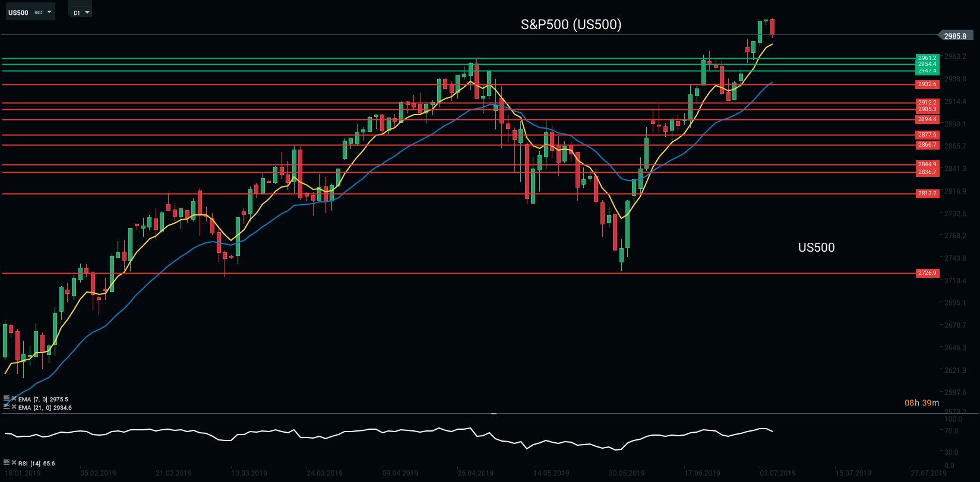
Task: Select the green 2961.2 level label
Action: tap(927, 58)
